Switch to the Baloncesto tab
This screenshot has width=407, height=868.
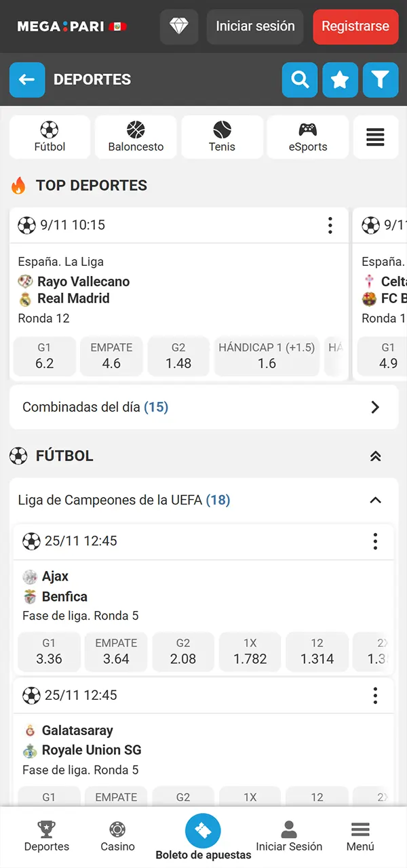[x=136, y=137]
